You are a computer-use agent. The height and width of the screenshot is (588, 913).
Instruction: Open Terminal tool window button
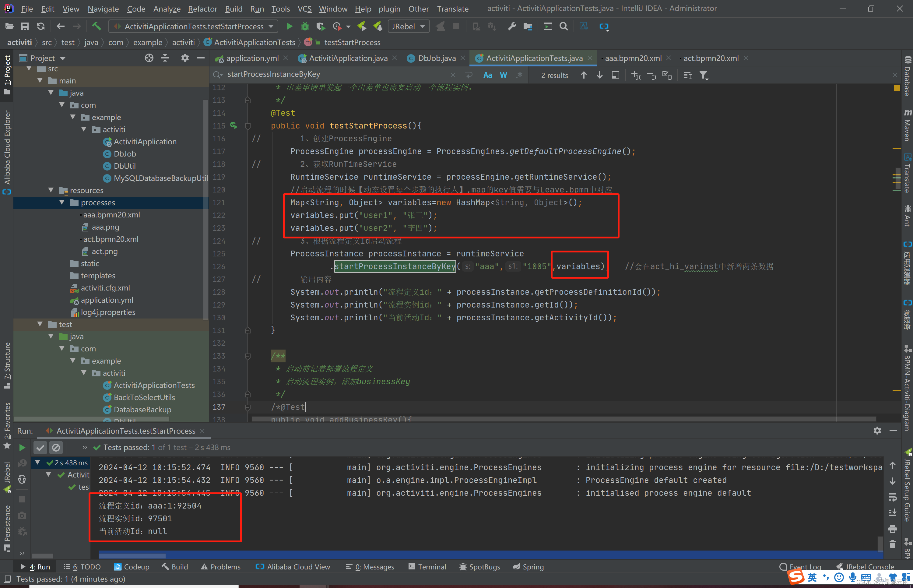coord(427,567)
